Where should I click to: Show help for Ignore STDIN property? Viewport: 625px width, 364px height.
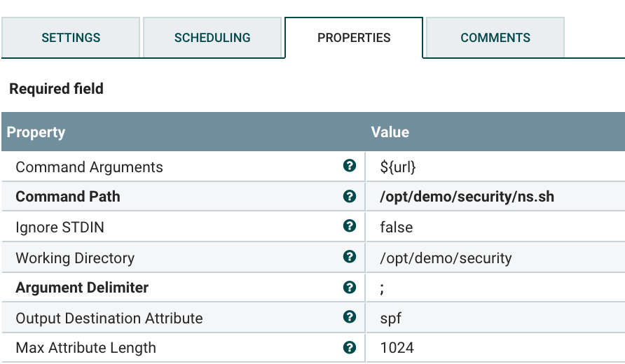349,227
